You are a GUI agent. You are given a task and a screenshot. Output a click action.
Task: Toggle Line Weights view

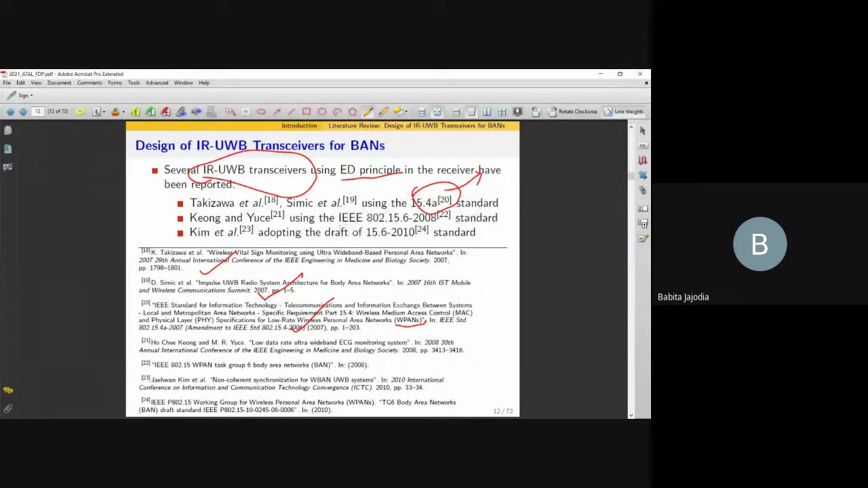pos(624,112)
